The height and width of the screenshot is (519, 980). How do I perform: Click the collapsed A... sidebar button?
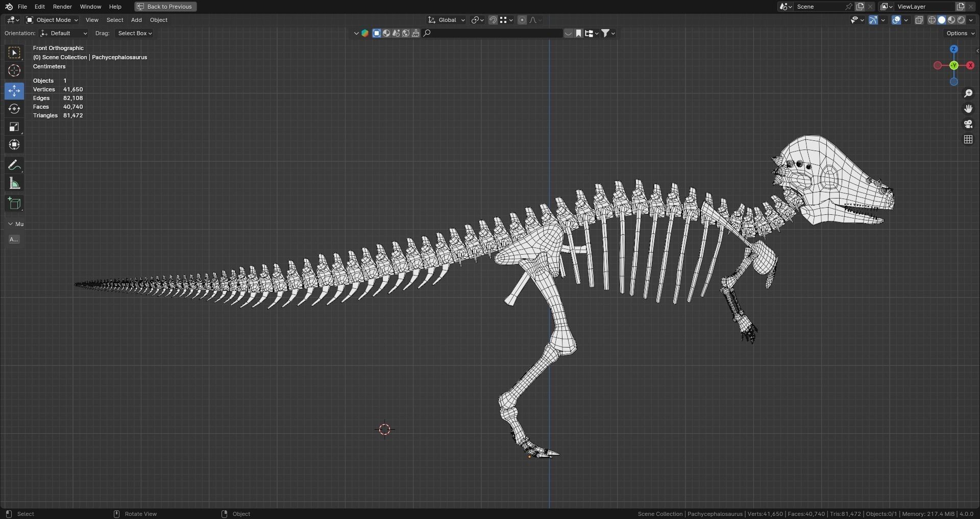pos(14,239)
